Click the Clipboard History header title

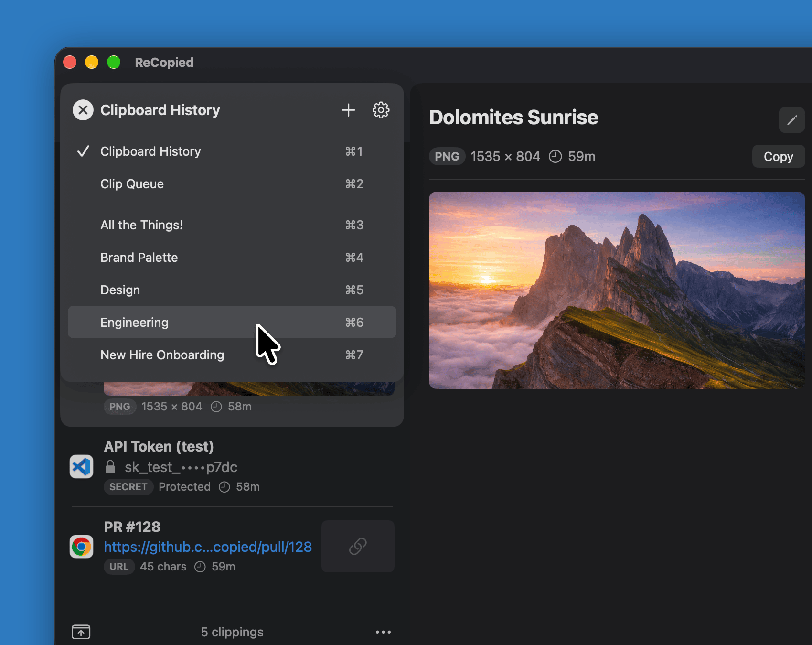click(160, 110)
